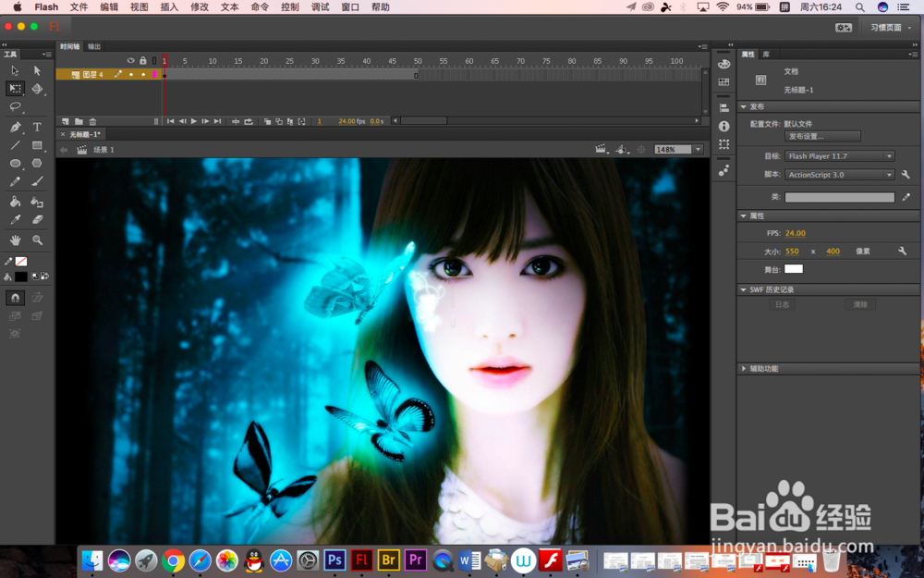The image size is (924, 578).
Task: Select the Hand tool
Action: point(16,240)
